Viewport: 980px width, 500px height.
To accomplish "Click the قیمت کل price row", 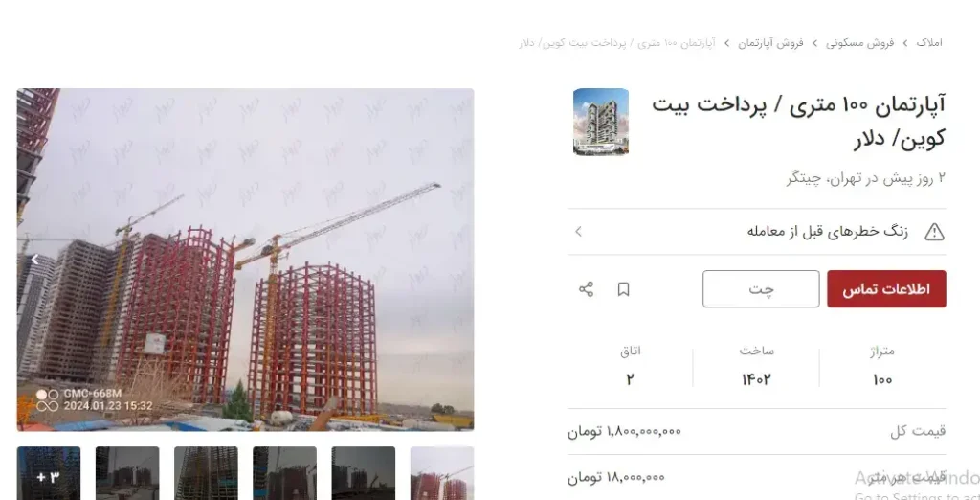I will (x=757, y=431).
